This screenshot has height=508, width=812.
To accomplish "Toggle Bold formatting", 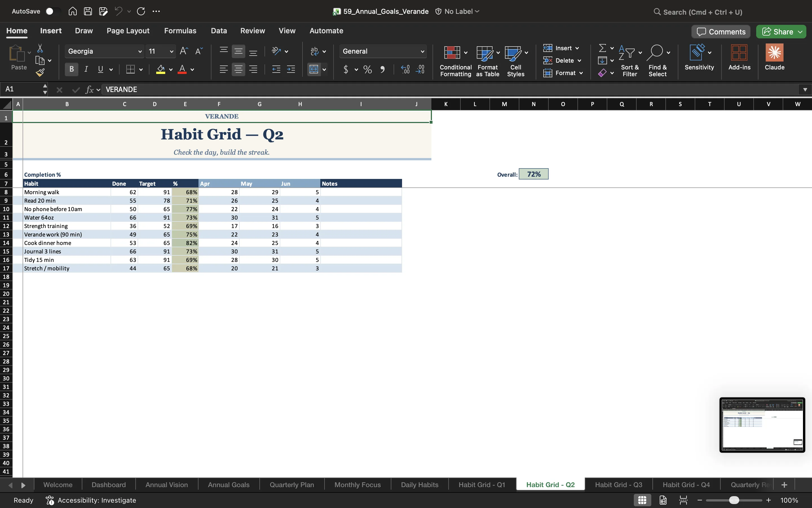I will [x=71, y=69].
